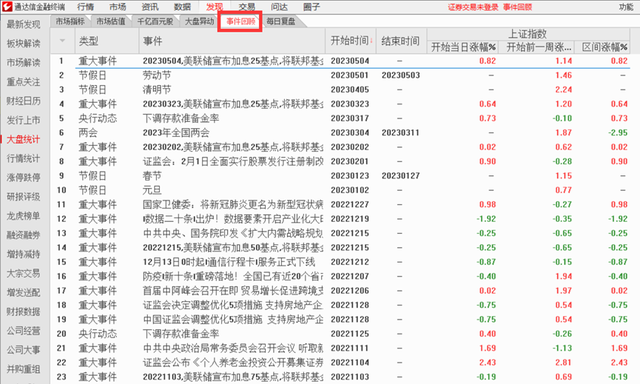Viewport: 640px width, 384px height.
Task: Switch to the 千亿百元股 tab
Action: 155,21
